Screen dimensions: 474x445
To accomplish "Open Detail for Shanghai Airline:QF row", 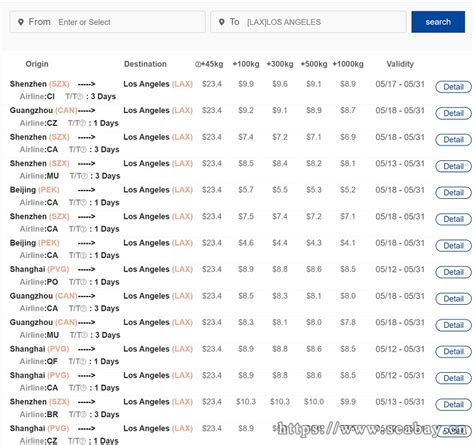I will click(x=453, y=352).
